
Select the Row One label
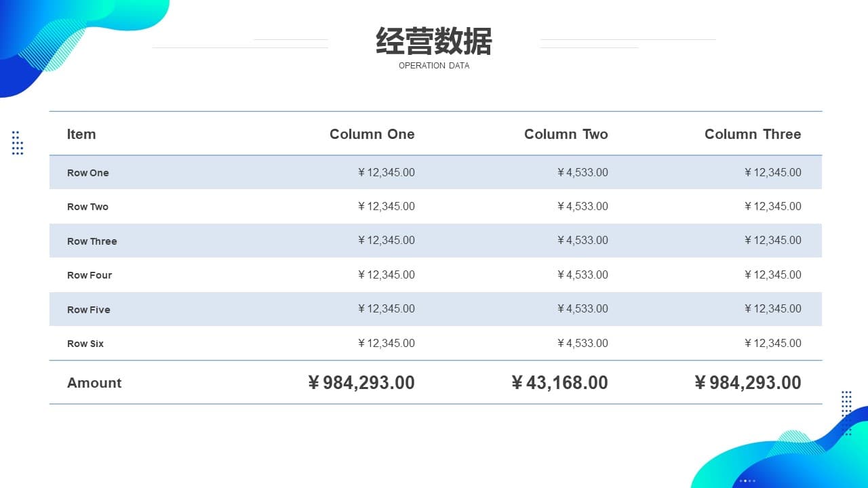click(88, 173)
